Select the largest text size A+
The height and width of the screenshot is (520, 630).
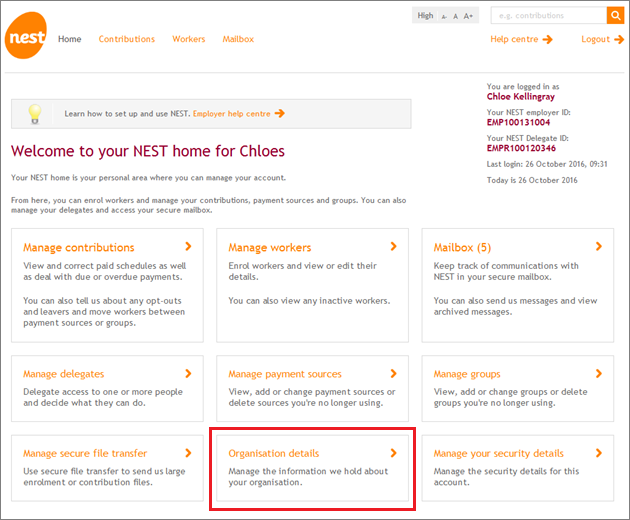(468, 16)
